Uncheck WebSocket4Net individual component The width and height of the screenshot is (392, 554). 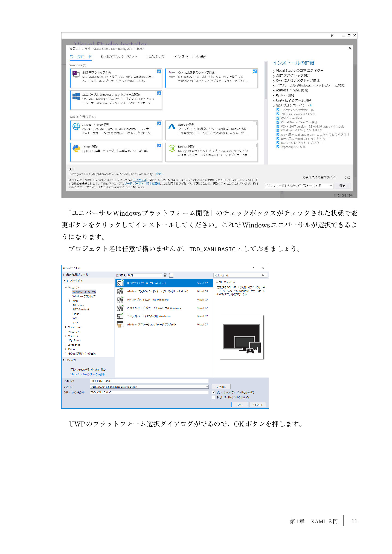click(x=278, y=118)
